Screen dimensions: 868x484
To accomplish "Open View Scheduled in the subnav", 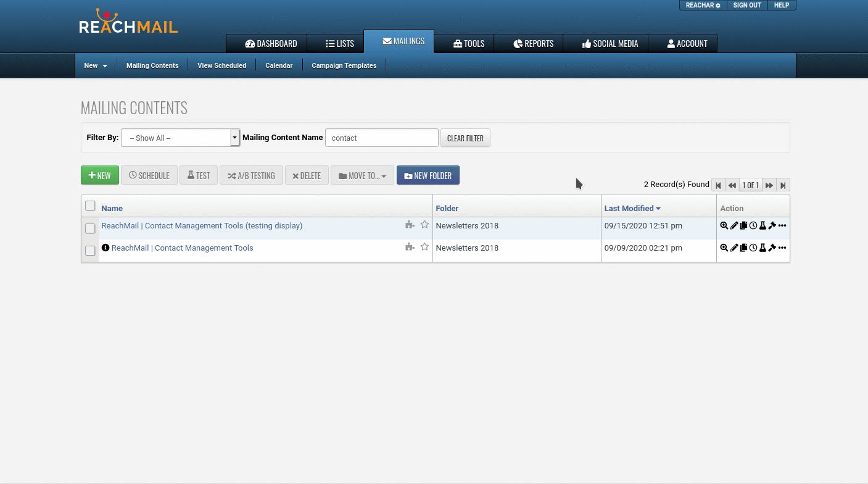I will [x=221, y=65].
